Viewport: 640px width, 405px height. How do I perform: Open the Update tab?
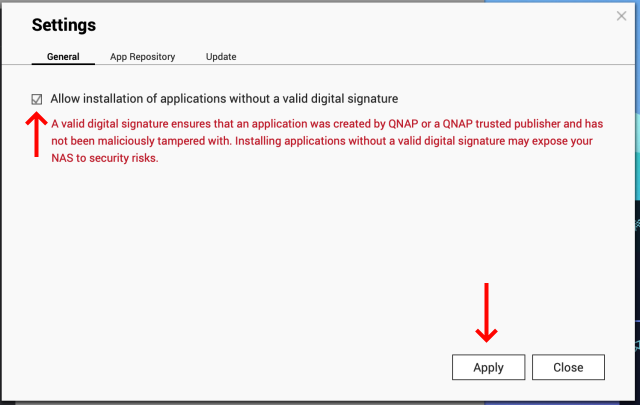pyautogui.click(x=221, y=57)
